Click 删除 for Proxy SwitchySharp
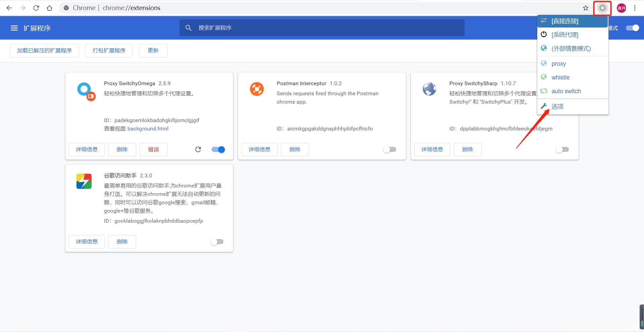The width and height of the screenshot is (644, 332). click(468, 150)
